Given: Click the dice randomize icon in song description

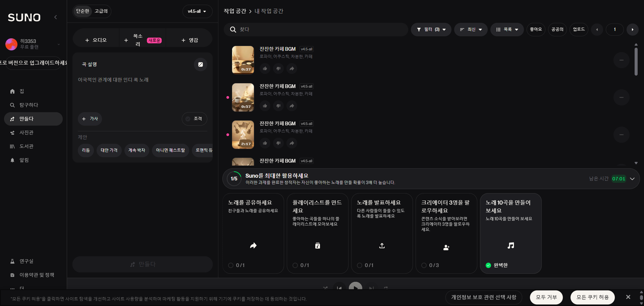Looking at the screenshot, I should [201, 64].
